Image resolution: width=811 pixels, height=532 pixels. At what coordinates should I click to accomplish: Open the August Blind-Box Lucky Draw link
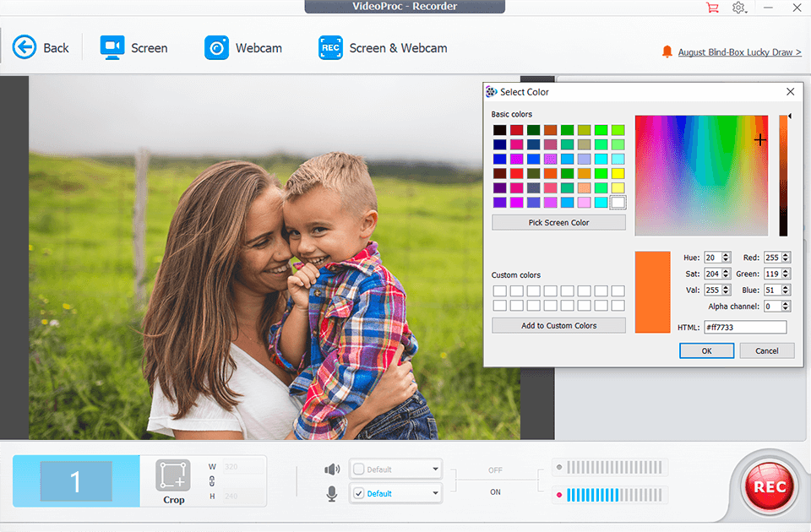[x=738, y=52]
